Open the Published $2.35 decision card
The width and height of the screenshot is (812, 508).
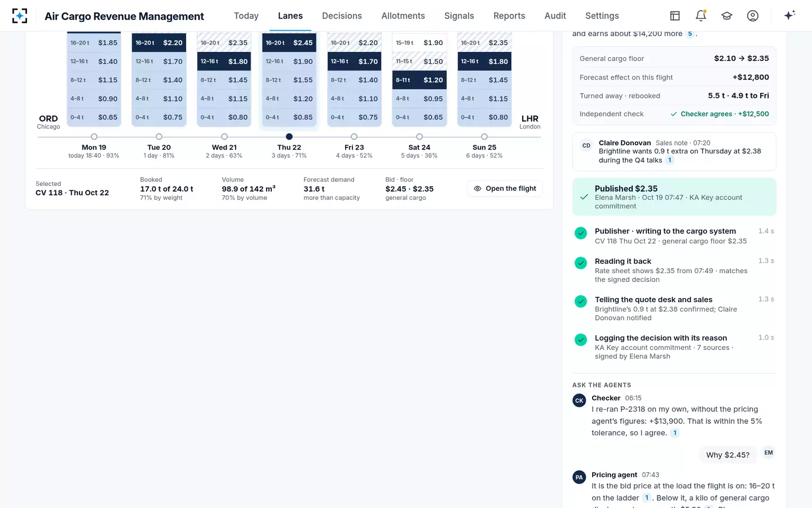click(x=674, y=197)
